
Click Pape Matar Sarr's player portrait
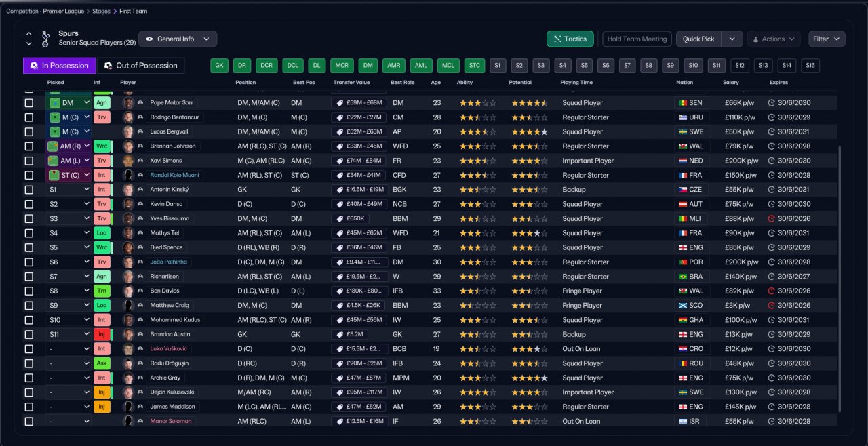tap(127, 103)
